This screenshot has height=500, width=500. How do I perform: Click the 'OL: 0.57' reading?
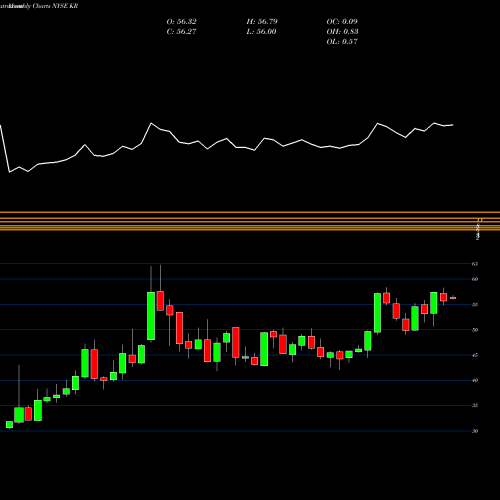click(x=342, y=42)
